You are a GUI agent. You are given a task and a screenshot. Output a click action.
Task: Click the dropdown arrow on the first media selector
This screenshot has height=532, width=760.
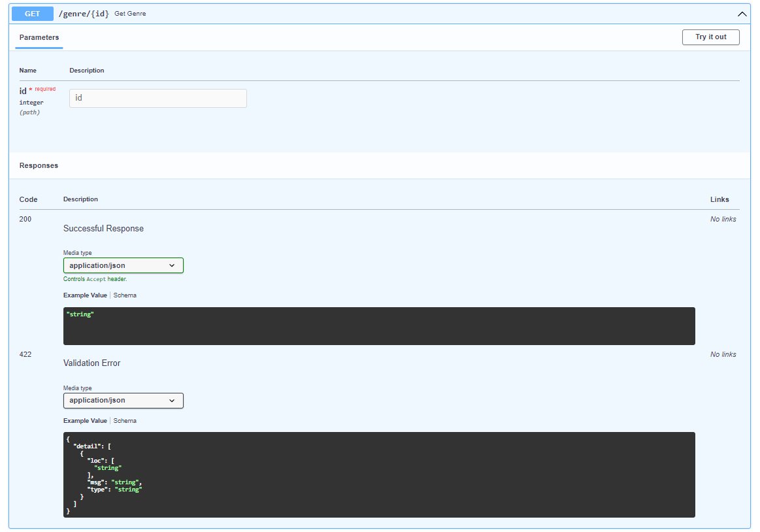(x=172, y=265)
